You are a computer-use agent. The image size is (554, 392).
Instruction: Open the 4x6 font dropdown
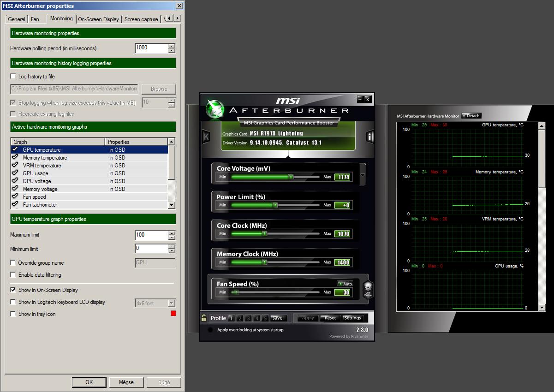tap(172, 303)
